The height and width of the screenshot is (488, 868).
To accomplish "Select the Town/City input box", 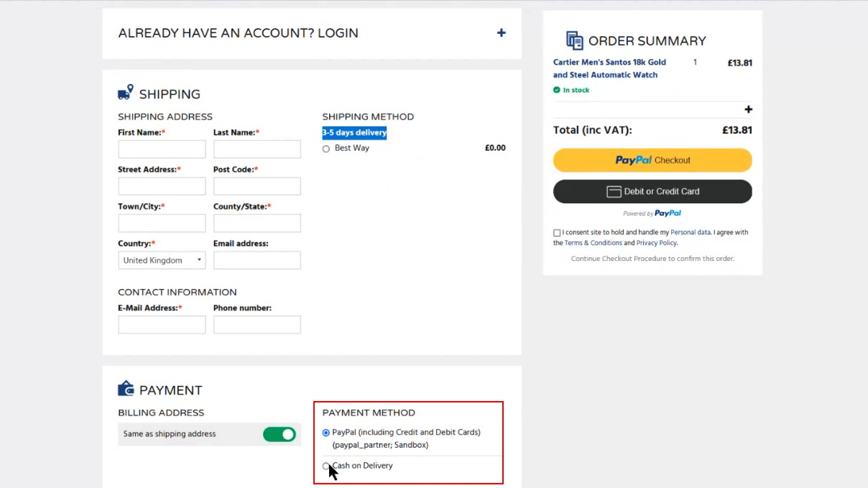I will click(162, 223).
